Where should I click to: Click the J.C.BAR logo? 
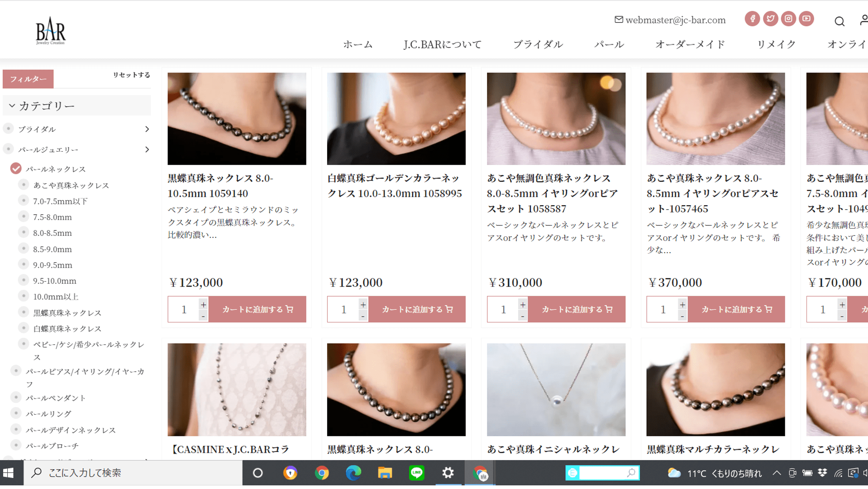[x=51, y=31]
